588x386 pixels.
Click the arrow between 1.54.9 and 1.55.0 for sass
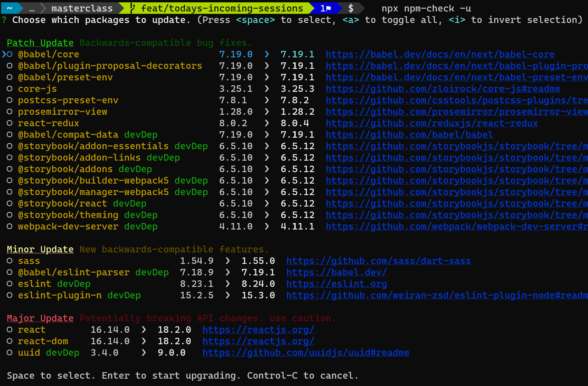coord(227,261)
